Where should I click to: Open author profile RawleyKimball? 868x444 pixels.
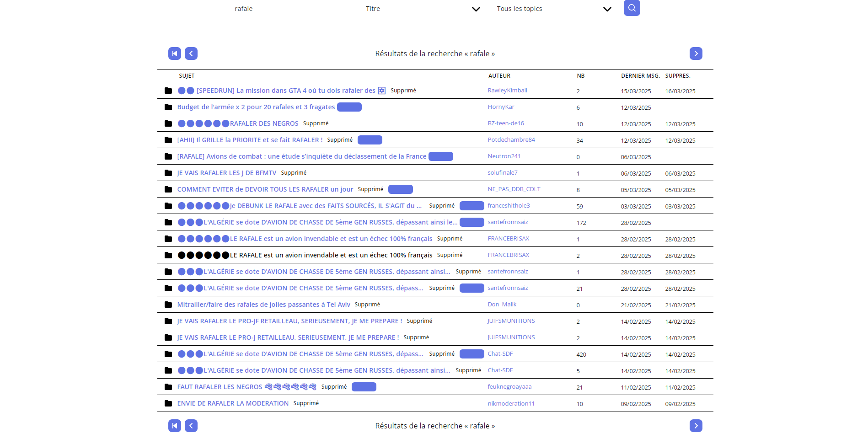pyautogui.click(x=507, y=91)
